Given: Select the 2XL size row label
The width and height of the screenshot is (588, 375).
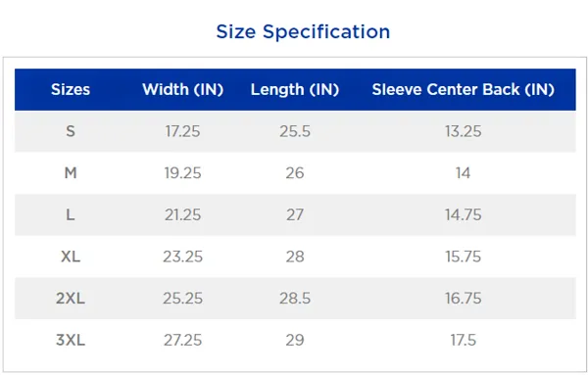Looking at the screenshot, I should point(71,299).
